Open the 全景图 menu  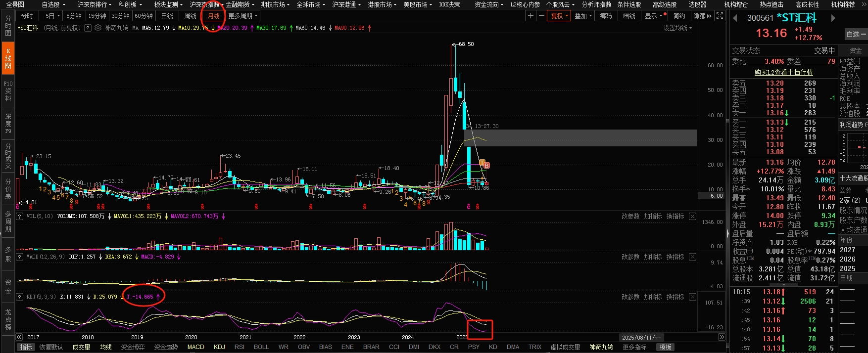pos(15,4)
